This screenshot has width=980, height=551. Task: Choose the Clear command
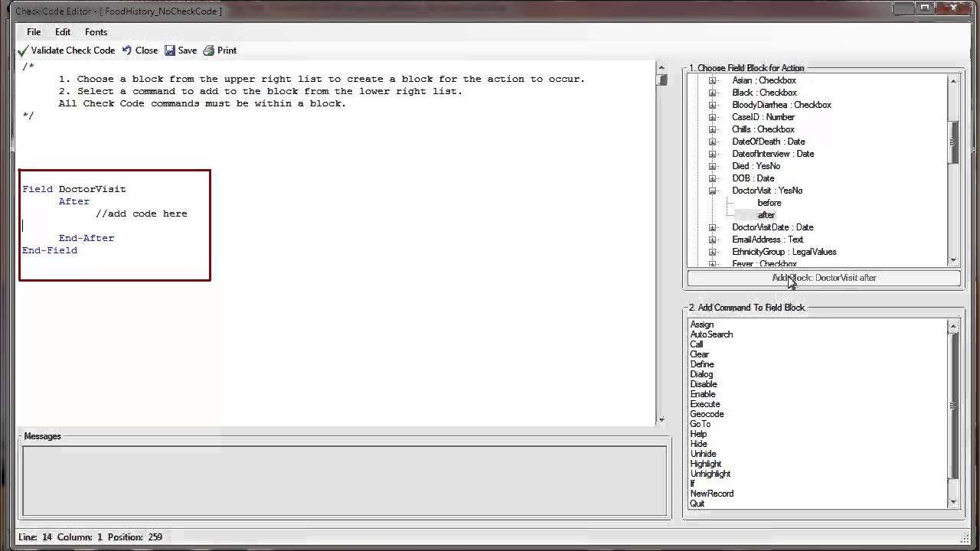[700, 354]
